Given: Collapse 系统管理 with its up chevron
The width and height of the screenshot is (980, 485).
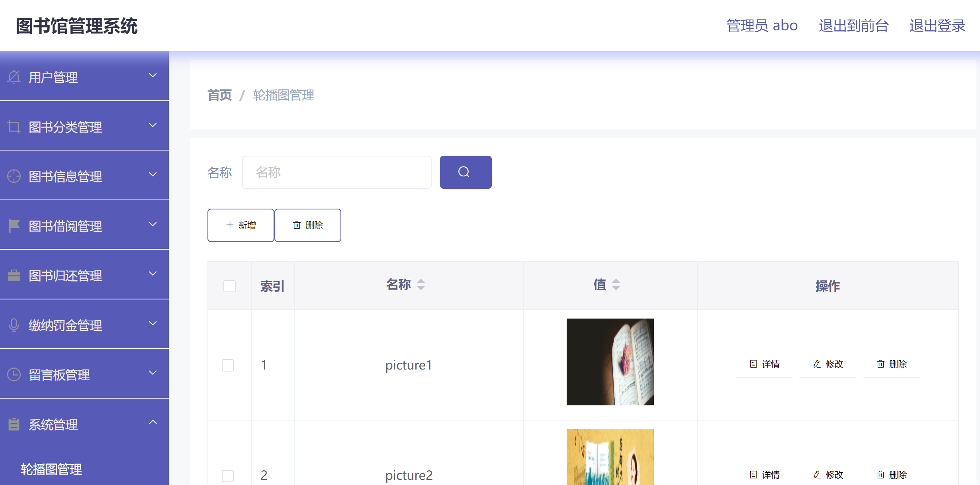Looking at the screenshot, I should (x=153, y=422).
